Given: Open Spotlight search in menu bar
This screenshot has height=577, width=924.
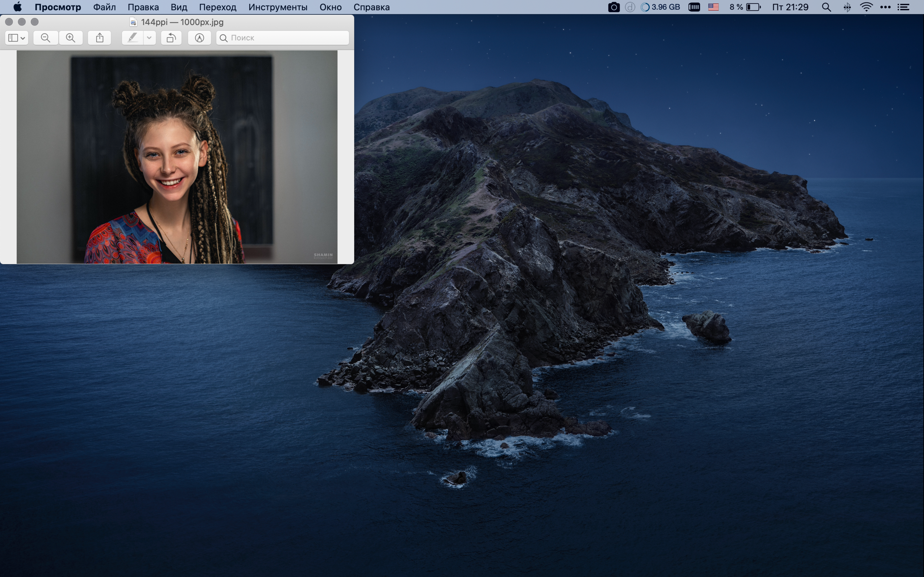Looking at the screenshot, I should click(826, 7).
